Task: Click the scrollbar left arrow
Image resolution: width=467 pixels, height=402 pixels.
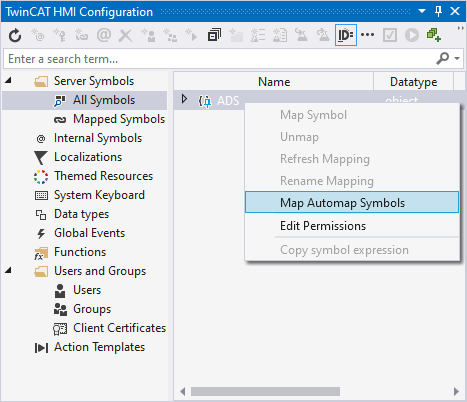Action: 182,391
